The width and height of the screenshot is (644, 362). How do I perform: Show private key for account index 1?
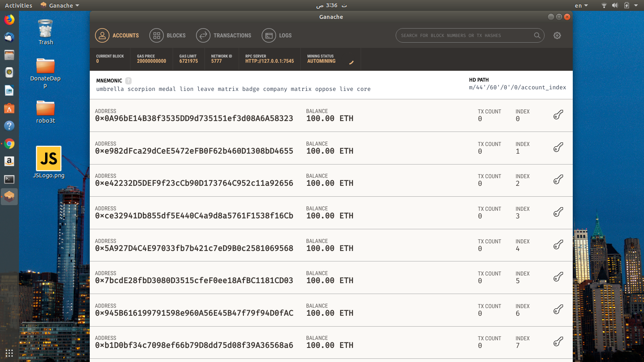click(558, 148)
